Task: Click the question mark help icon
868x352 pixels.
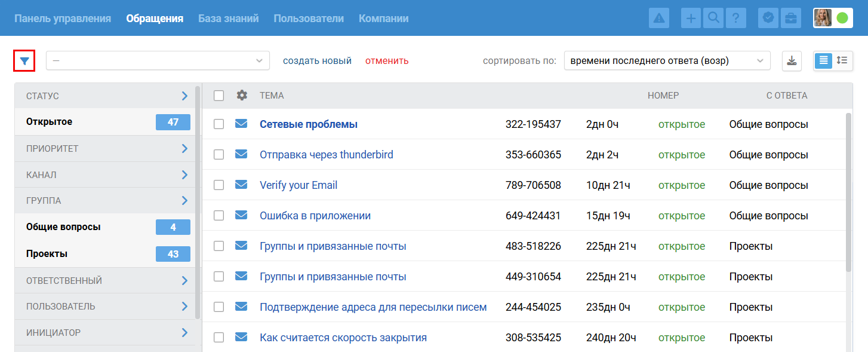Action: click(735, 19)
